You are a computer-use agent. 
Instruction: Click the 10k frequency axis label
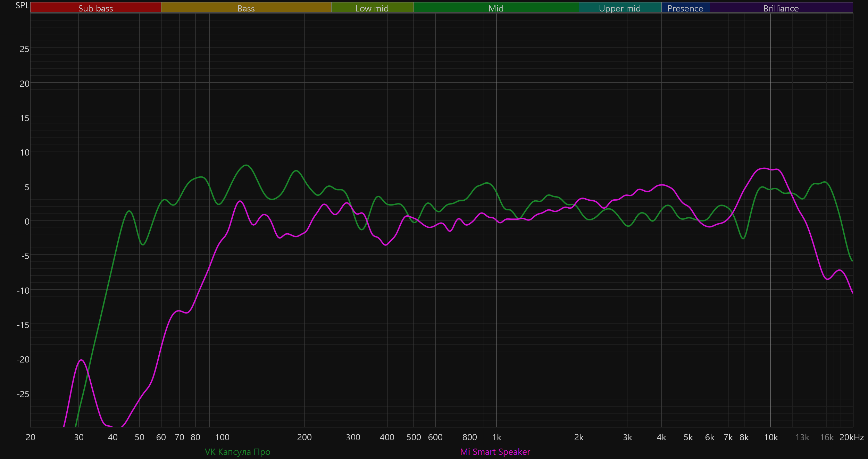(x=771, y=437)
